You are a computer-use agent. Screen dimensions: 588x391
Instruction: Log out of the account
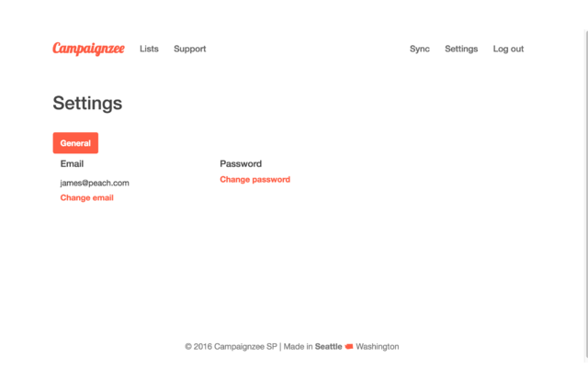coord(508,49)
